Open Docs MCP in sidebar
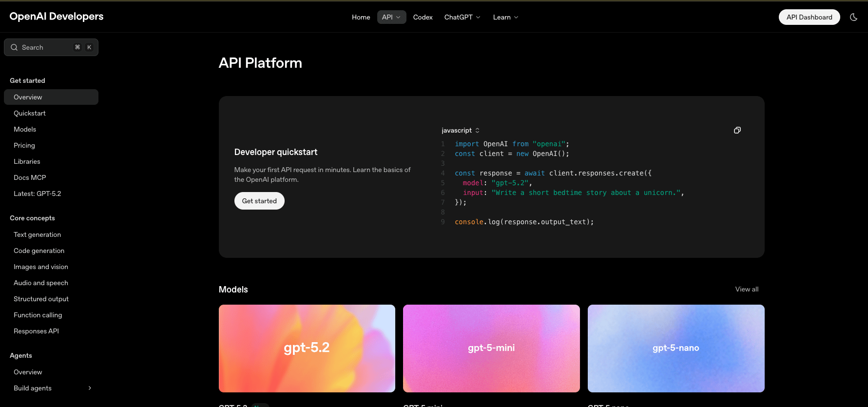The height and width of the screenshot is (407, 868). tap(51, 177)
